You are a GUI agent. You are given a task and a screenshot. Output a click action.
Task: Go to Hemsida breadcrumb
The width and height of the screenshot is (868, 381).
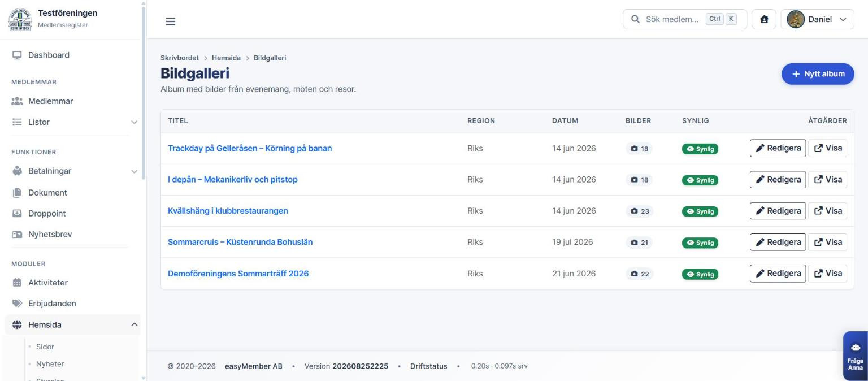pos(226,58)
